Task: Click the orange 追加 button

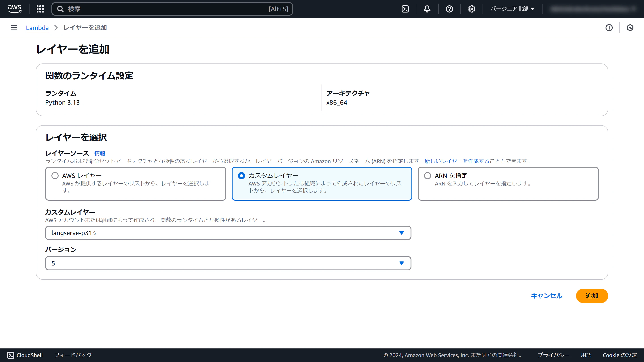Action: click(592, 296)
